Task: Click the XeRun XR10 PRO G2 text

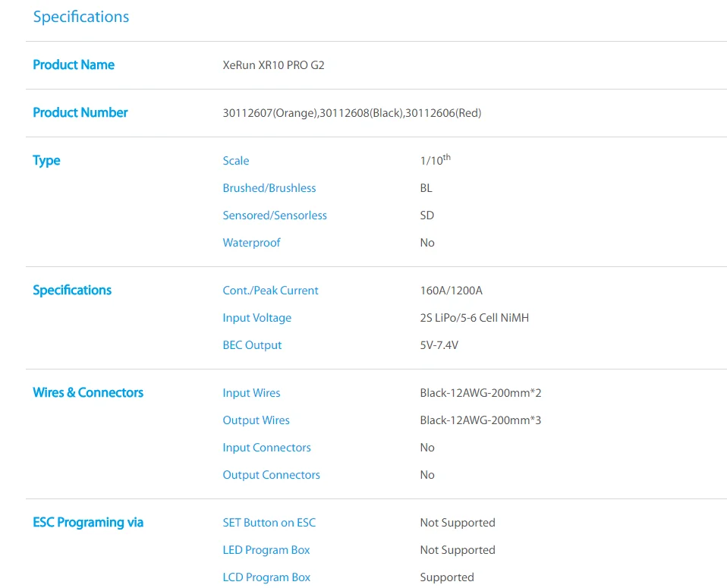Action: click(273, 65)
